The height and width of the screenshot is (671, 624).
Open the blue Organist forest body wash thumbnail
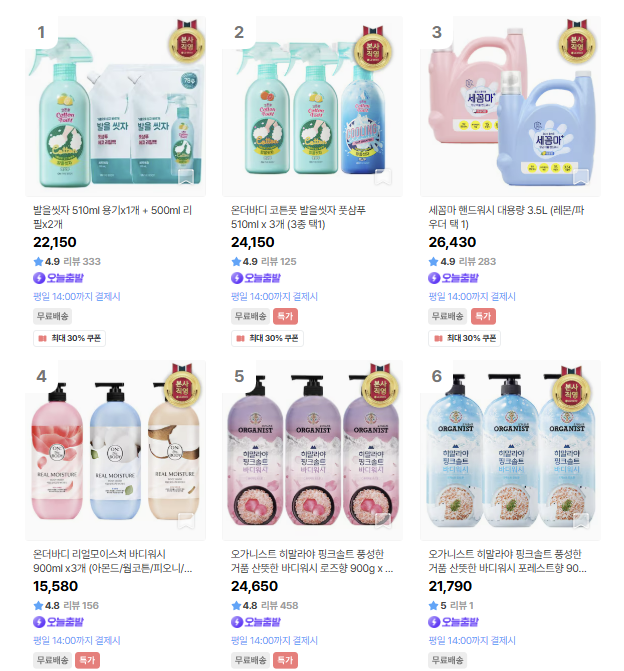(x=510, y=450)
